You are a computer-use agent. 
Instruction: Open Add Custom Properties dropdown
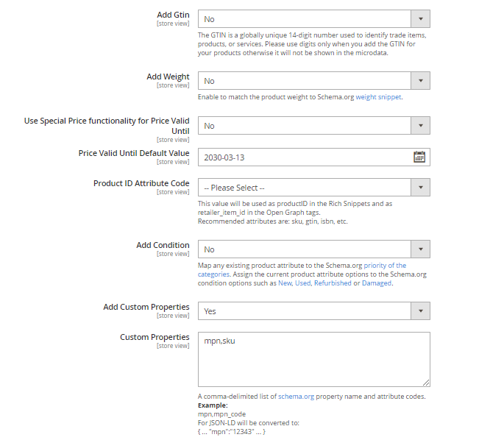[305, 311]
